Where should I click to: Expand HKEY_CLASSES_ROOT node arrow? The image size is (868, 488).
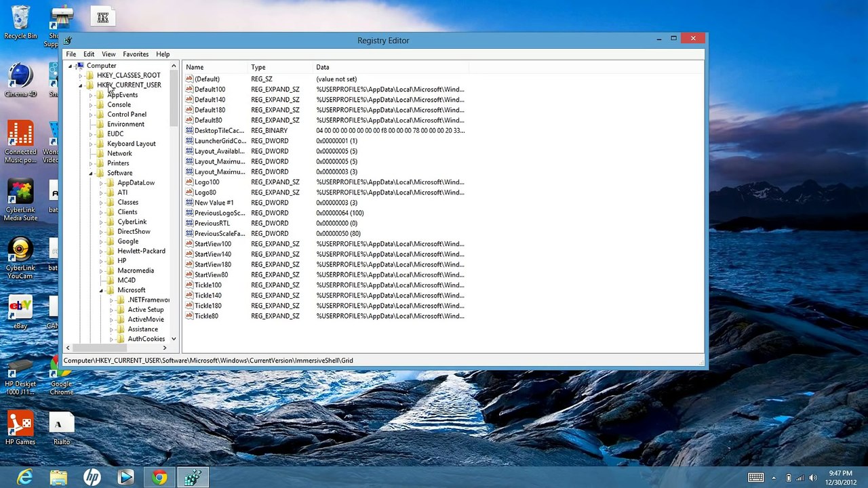click(80, 76)
